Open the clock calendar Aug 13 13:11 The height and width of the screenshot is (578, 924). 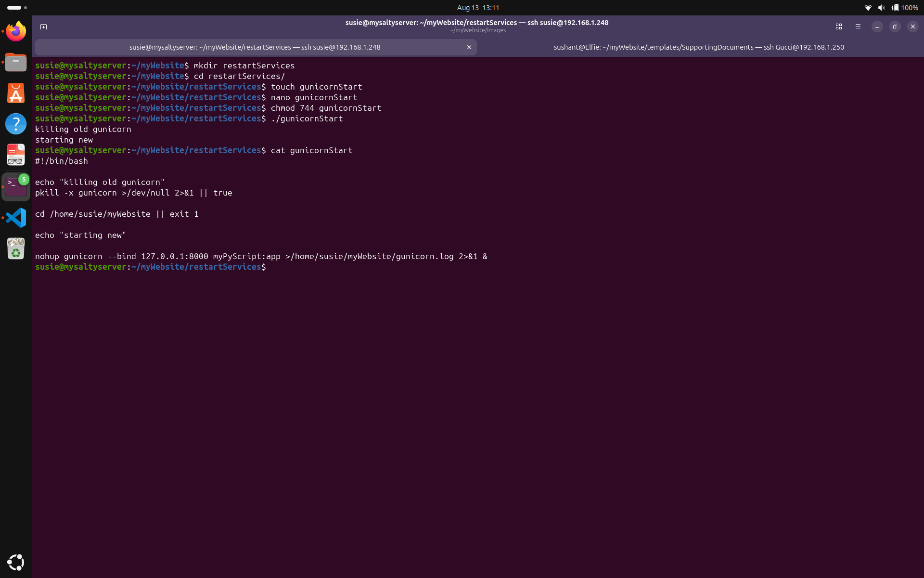click(478, 8)
